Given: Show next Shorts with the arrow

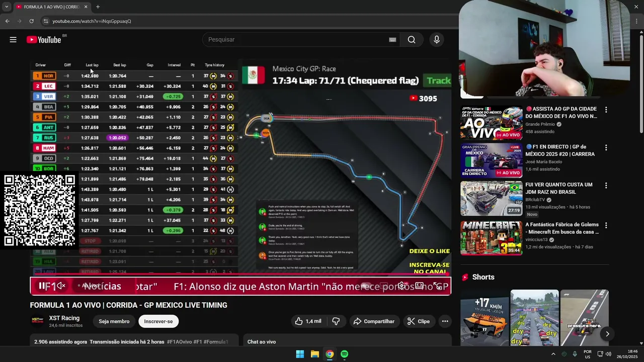Looking at the screenshot, I should click(x=607, y=334).
